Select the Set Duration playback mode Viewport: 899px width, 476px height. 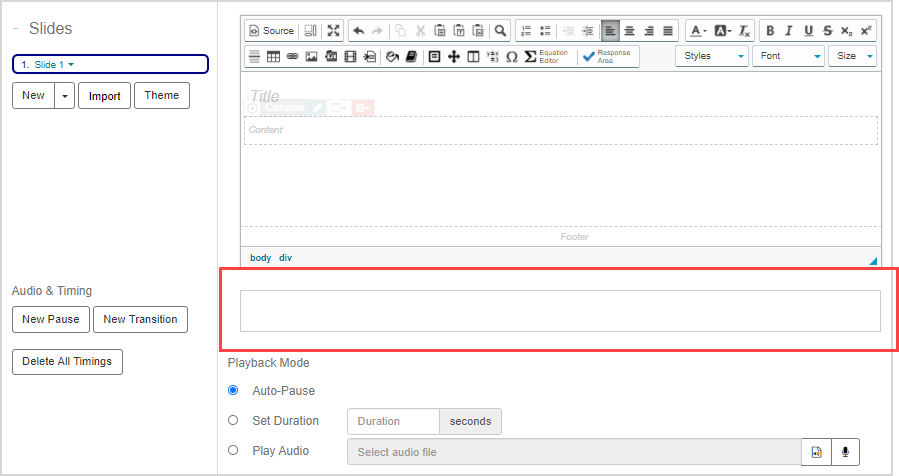(x=233, y=421)
